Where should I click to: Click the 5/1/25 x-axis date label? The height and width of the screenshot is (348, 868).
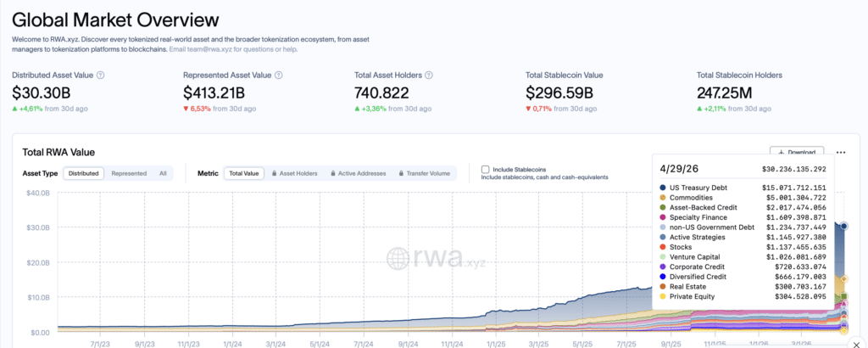[x=582, y=343]
